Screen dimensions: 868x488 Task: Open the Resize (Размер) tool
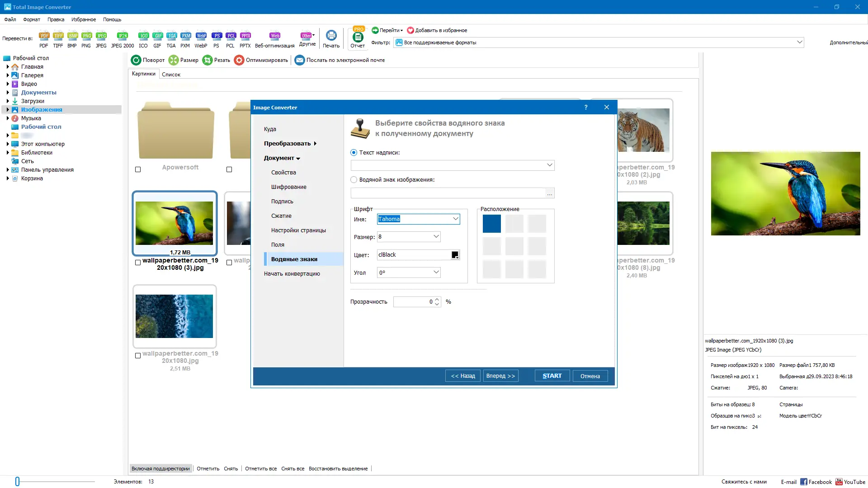click(x=183, y=60)
